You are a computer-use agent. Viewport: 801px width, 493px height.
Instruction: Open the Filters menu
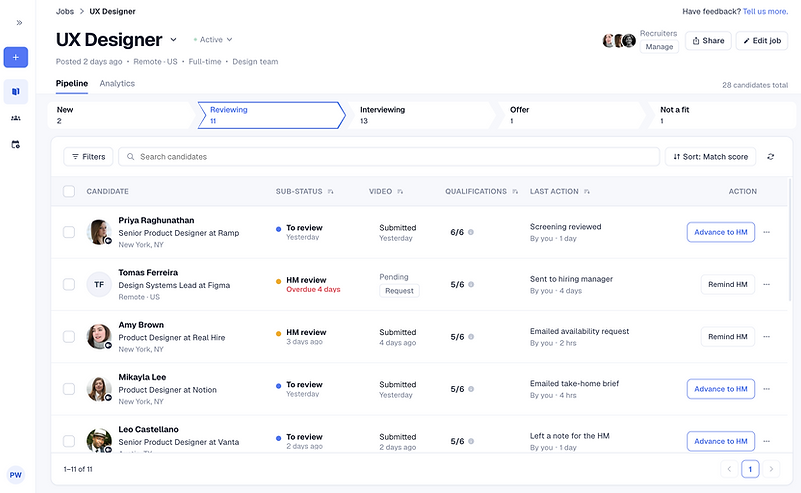point(88,157)
